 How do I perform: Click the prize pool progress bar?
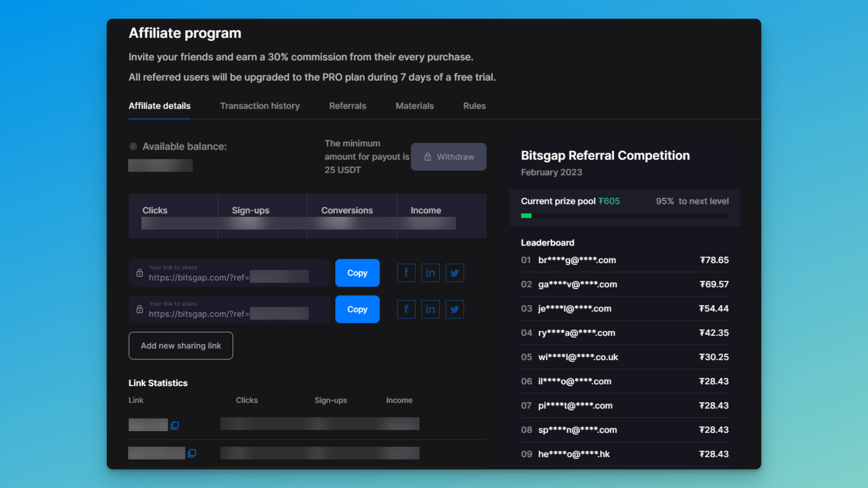point(625,216)
